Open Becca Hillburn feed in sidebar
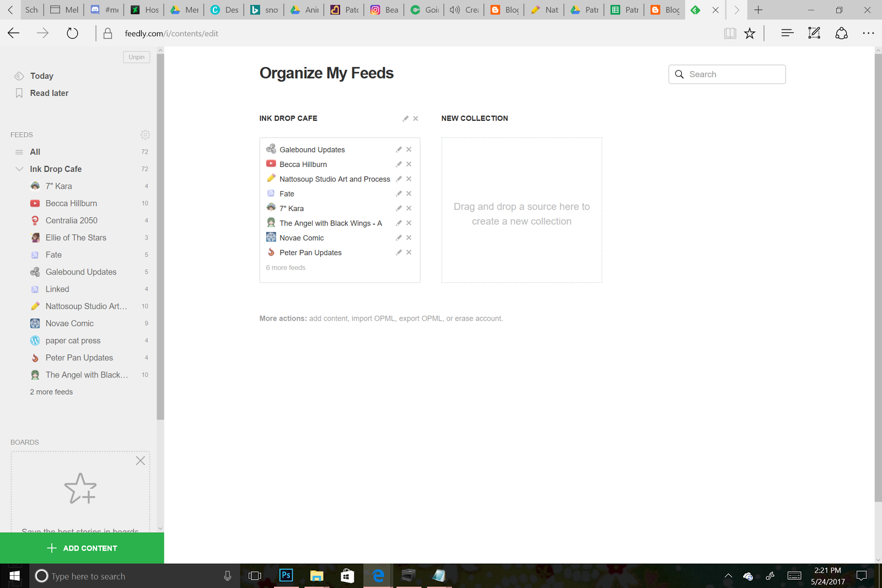Image resolution: width=882 pixels, height=588 pixels. pyautogui.click(x=71, y=203)
